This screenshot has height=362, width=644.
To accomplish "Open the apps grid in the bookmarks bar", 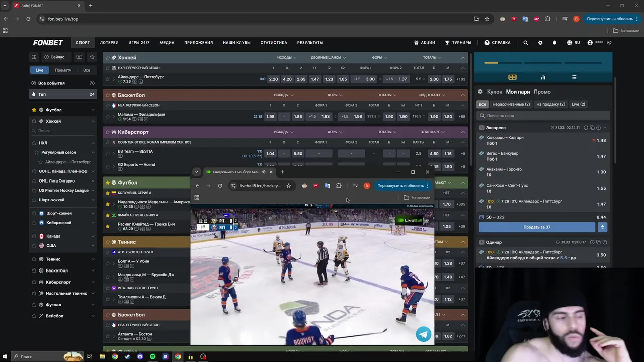I will coord(5,31).
